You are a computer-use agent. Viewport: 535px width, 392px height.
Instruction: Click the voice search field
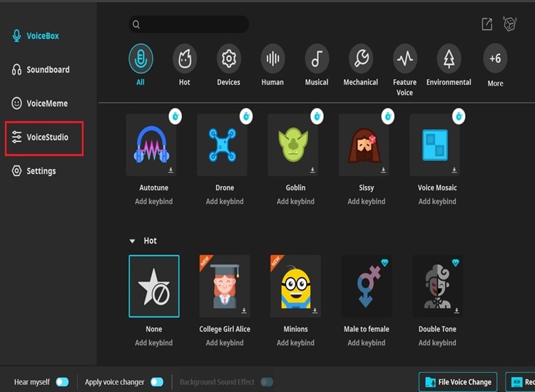tap(189, 24)
